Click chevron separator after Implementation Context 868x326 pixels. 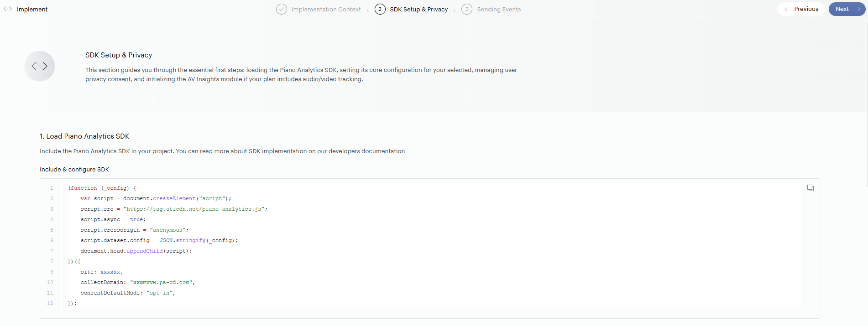pyautogui.click(x=368, y=10)
